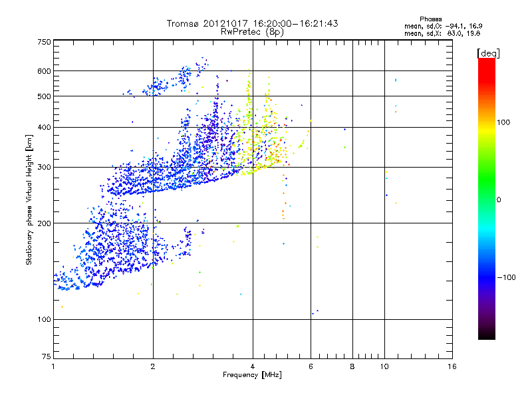Click the 'Stationary phase Virtual Height [km]' axis title
The width and height of the screenshot is (532, 399).
tap(29, 199)
